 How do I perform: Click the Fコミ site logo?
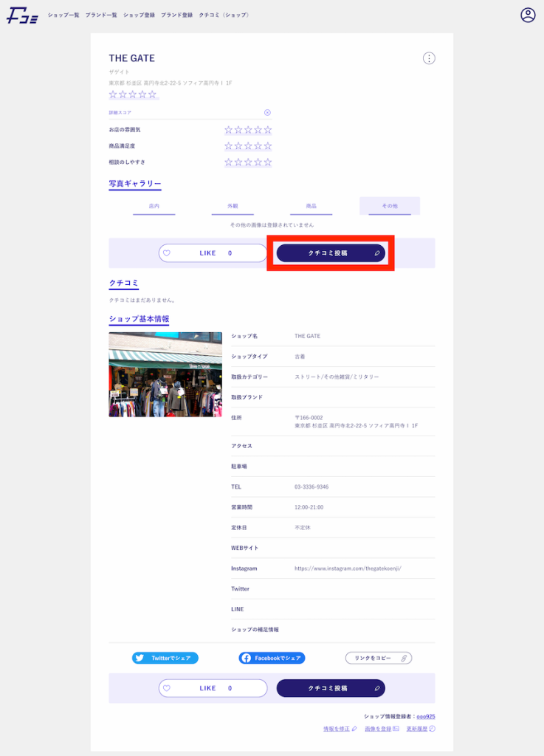coord(22,16)
